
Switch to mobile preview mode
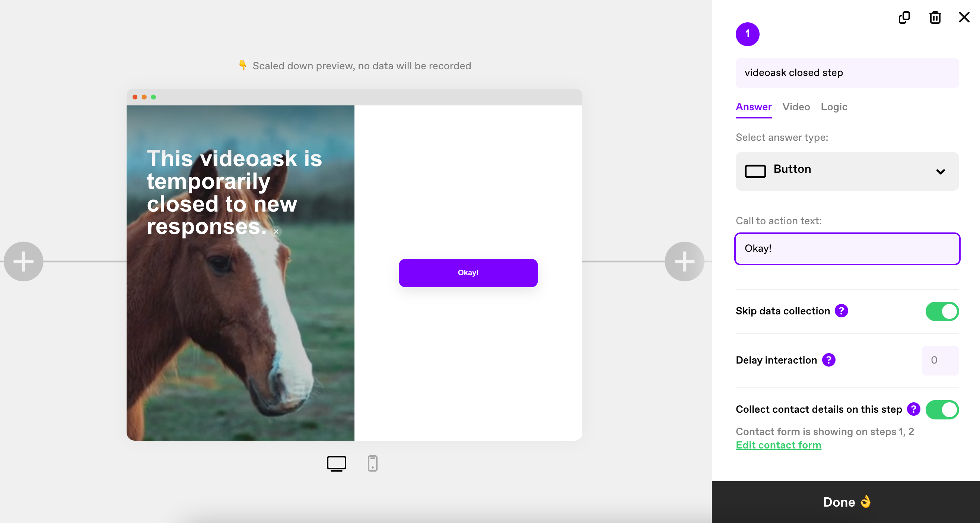click(372, 463)
